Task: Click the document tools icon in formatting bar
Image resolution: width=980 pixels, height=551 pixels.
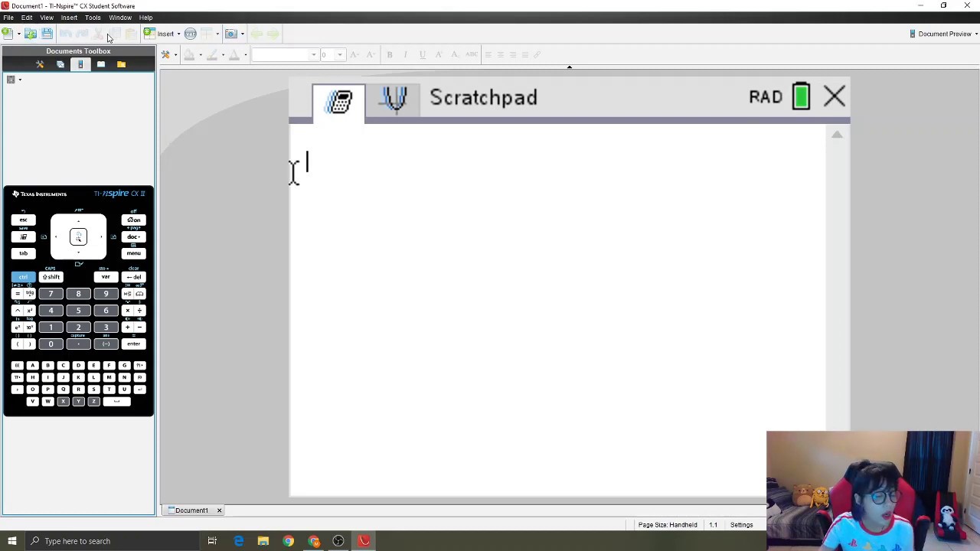Action: coord(165,54)
